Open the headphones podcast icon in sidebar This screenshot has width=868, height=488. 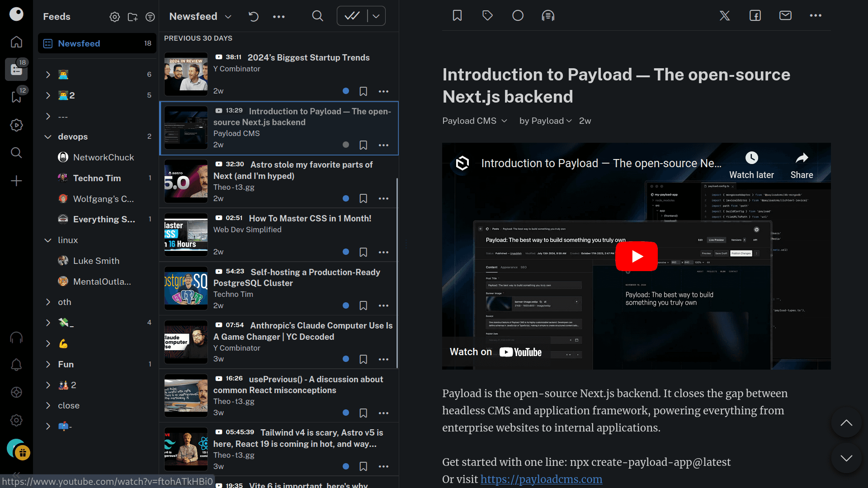point(16,338)
